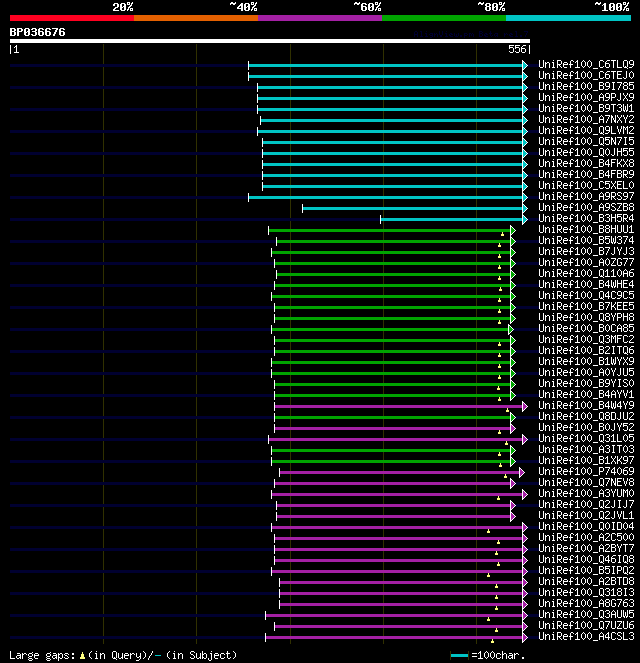Select the UniRef100_B1WYX9 label
The image size is (640, 663).
click(586, 361)
